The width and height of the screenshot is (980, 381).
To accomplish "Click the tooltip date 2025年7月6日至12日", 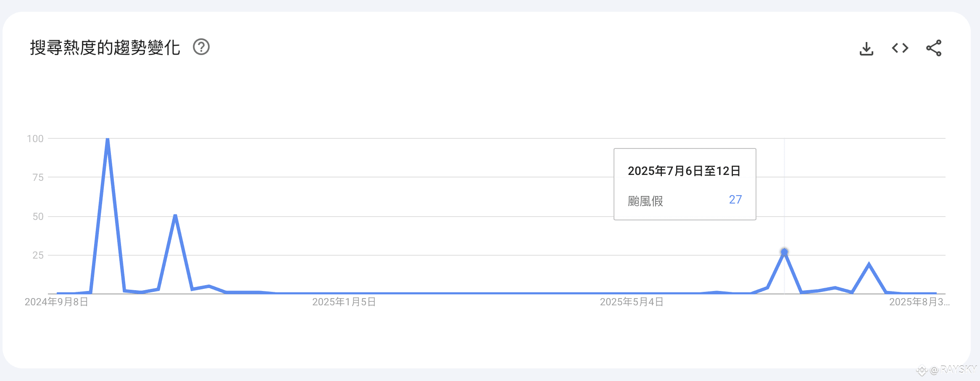I will [684, 171].
